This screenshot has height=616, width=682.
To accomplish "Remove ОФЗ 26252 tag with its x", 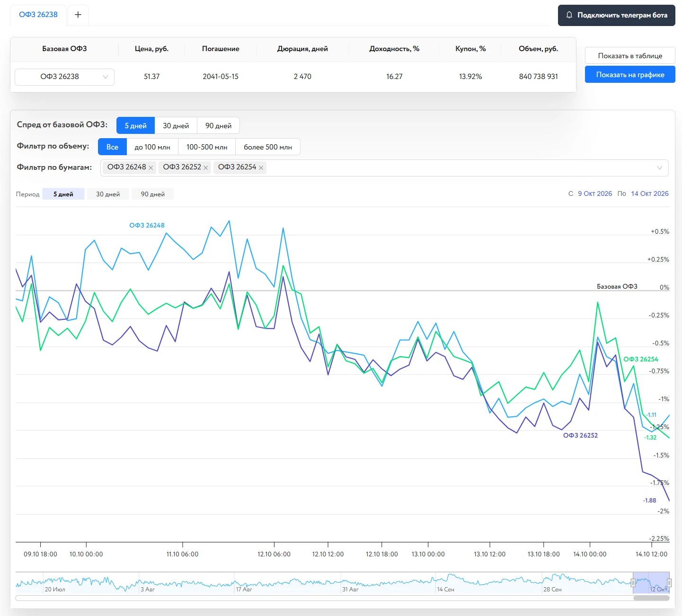I will tap(206, 167).
